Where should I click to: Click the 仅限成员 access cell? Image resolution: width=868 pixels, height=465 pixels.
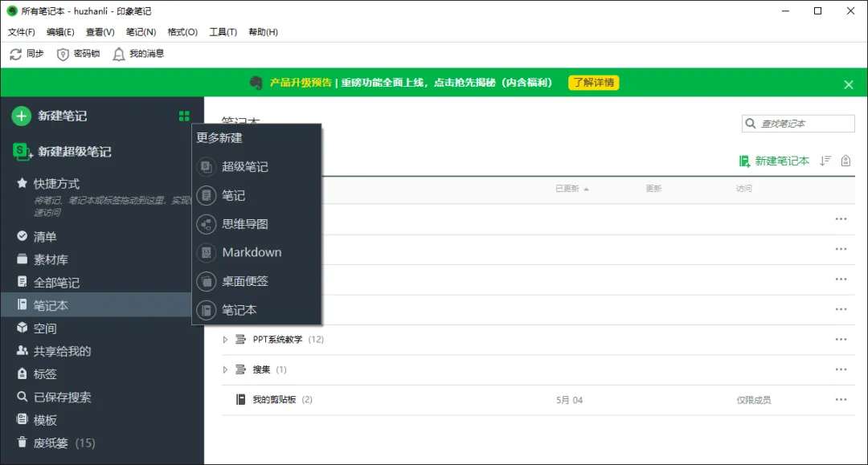(x=753, y=400)
